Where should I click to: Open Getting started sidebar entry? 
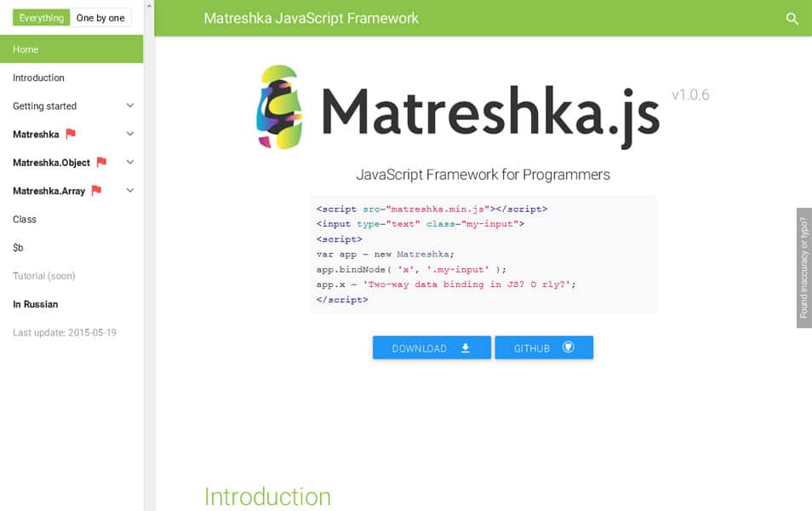[44, 106]
